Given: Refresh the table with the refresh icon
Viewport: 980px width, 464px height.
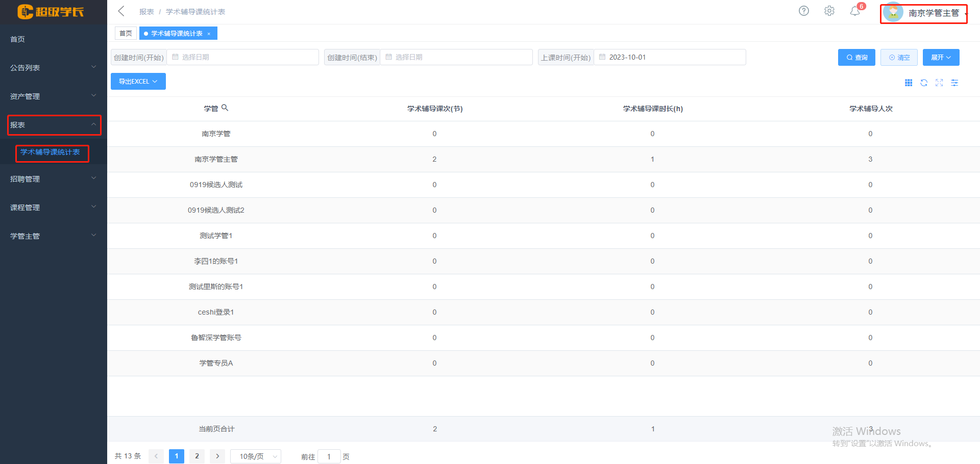Looking at the screenshot, I should (923, 83).
